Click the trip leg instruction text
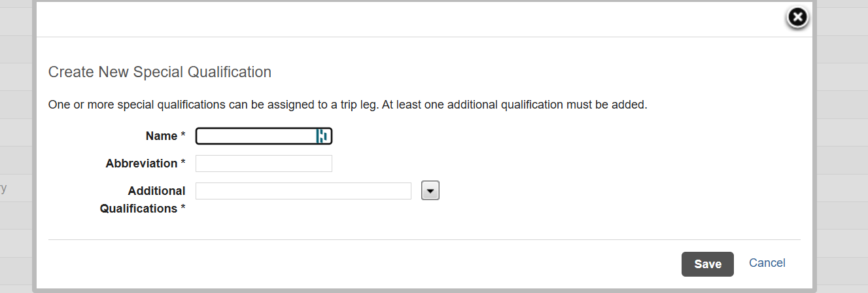This screenshot has height=293, width=868. coord(347,105)
